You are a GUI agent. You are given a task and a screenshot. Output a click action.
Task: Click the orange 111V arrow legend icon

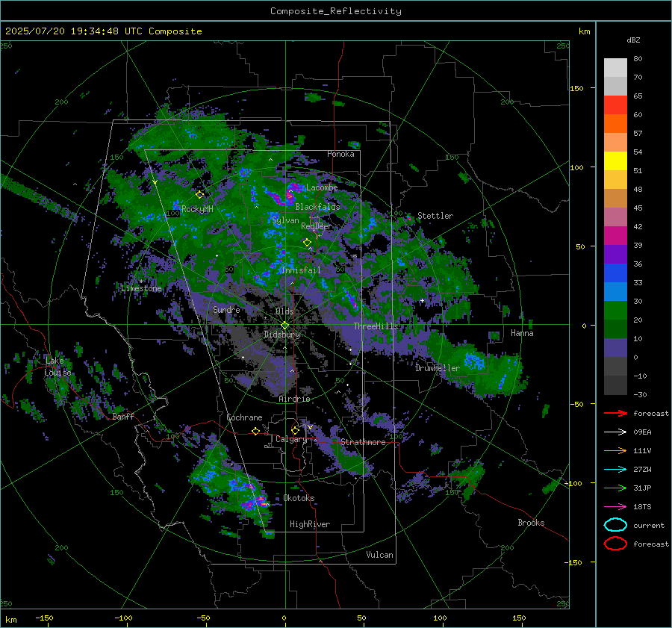point(615,450)
